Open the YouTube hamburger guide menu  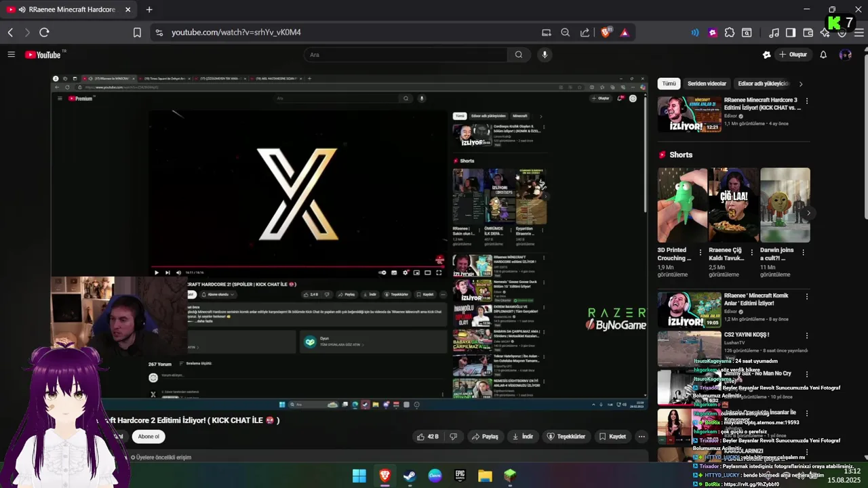coord(11,54)
